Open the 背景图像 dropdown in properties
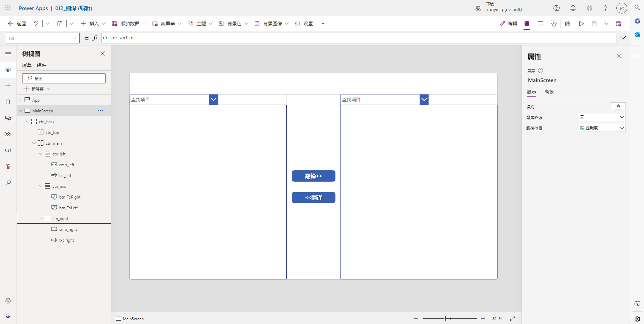Viewport: 644px width, 324px height. [602, 117]
